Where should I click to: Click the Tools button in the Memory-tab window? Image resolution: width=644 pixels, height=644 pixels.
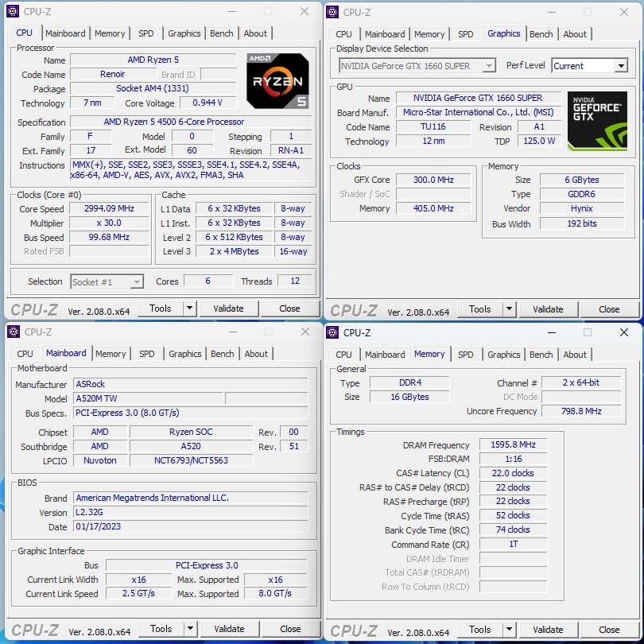point(479,629)
